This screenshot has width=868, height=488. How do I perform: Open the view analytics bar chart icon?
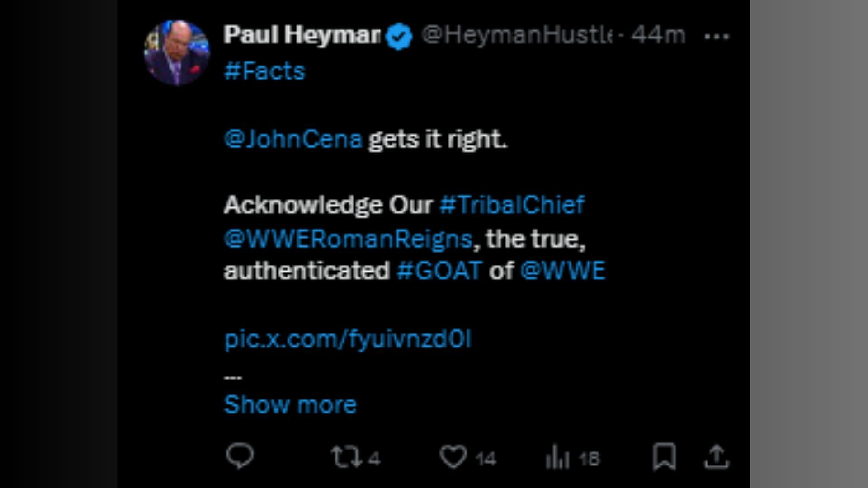click(x=557, y=457)
